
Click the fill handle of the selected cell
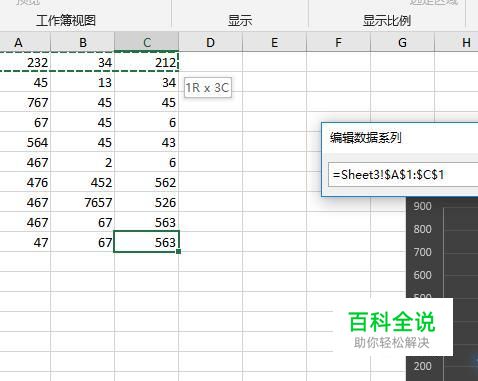click(179, 251)
